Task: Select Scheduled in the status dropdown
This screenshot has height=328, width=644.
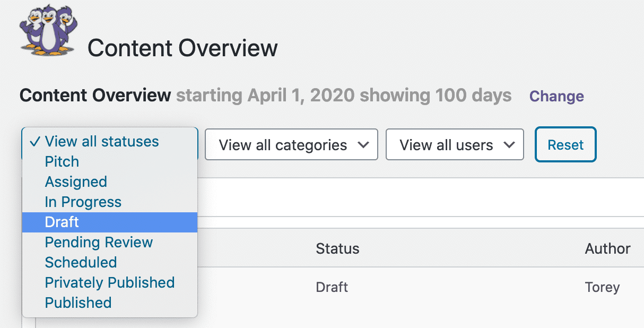Action: pos(81,262)
